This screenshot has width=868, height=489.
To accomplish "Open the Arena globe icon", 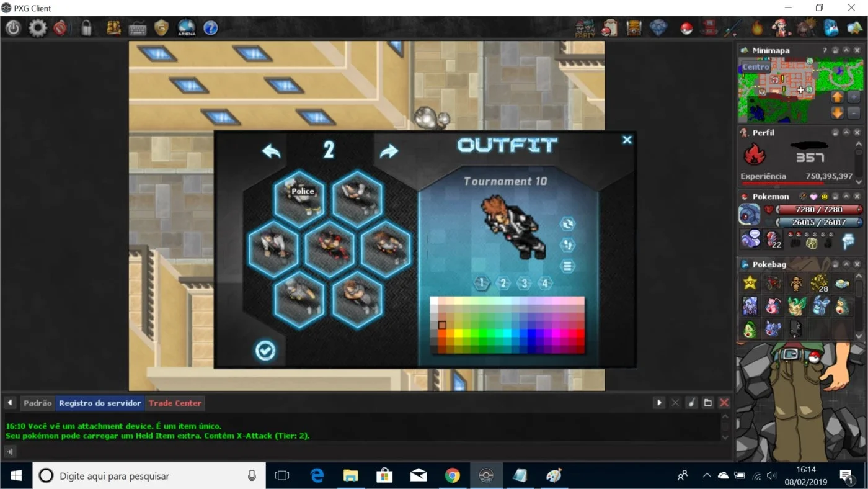I will (x=187, y=28).
